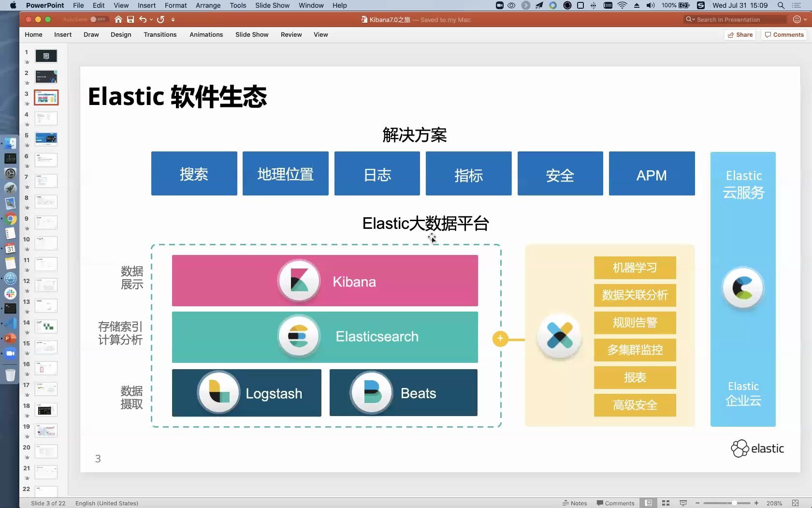Viewport: 812px width, 508px height.
Task: Select slide 5 thumbnail
Action: (x=46, y=139)
